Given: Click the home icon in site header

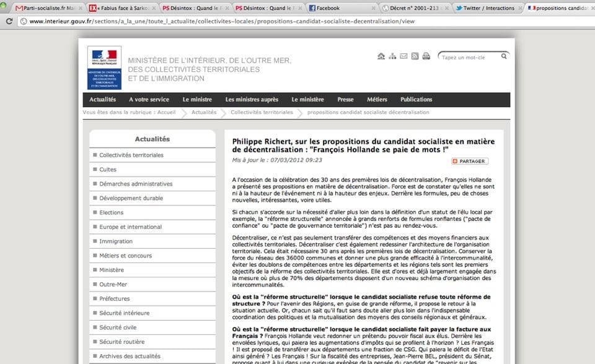Looking at the screenshot, I should [x=381, y=56].
